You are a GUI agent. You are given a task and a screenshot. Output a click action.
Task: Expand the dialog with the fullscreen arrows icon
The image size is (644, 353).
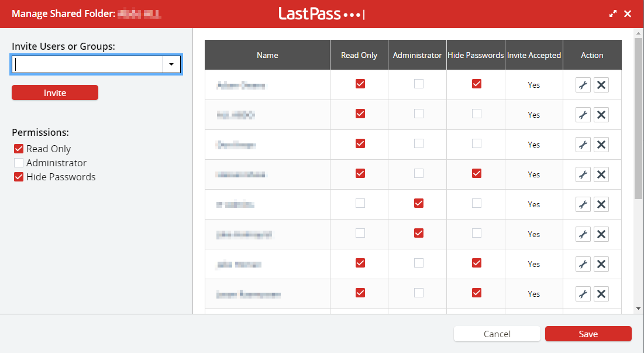[x=613, y=14]
